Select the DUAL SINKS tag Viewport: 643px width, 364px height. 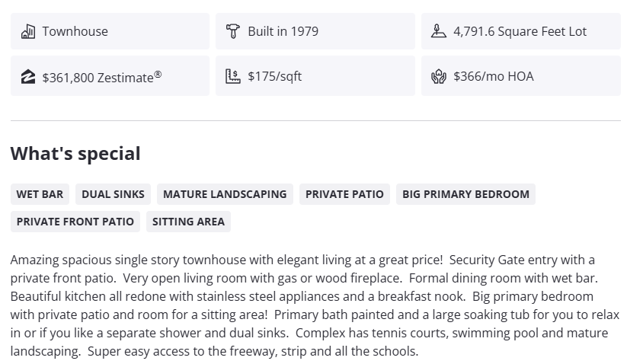tap(113, 194)
